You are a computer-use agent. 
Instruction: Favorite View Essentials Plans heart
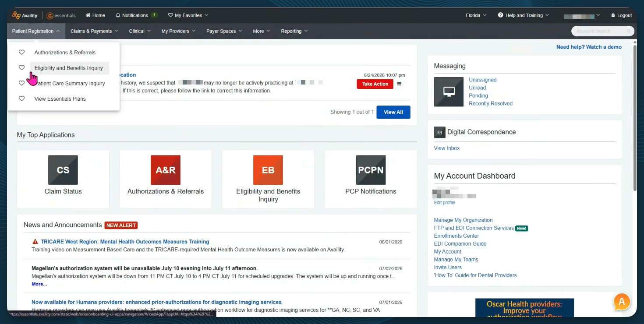pos(21,99)
